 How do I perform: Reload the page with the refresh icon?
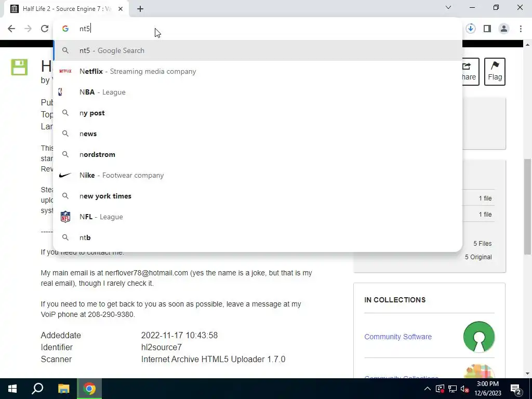tap(45, 29)
